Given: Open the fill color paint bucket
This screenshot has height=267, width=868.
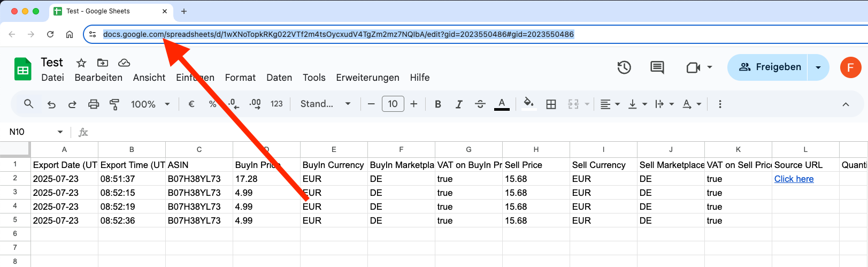Looking at the screenshot, I should click(528, 103).
